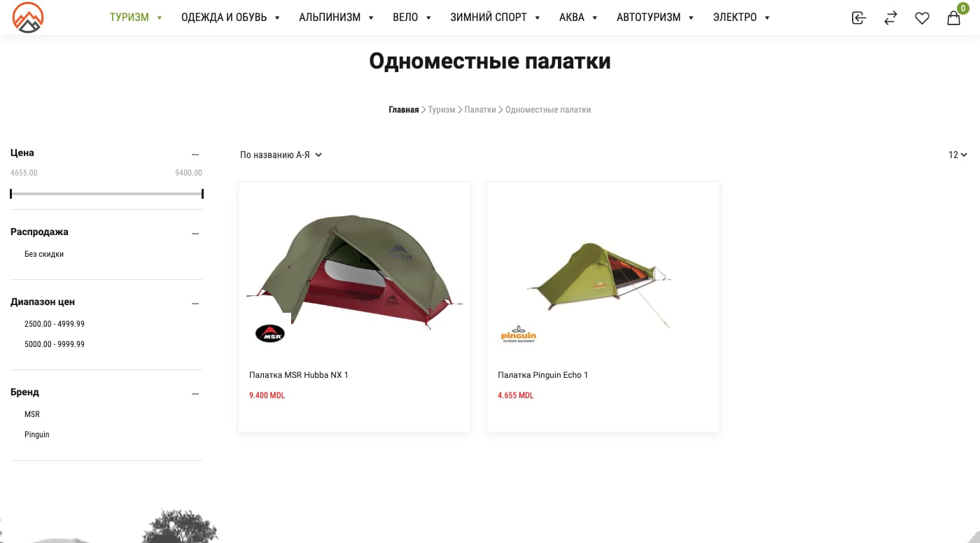
Task: Go to Палатки breadcrumb link
Action: (x=480, y=110)
